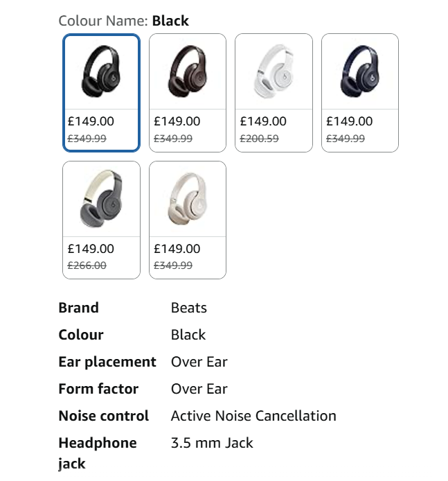Choose the dark brown headphones swatch

click(x=187, y=73)
